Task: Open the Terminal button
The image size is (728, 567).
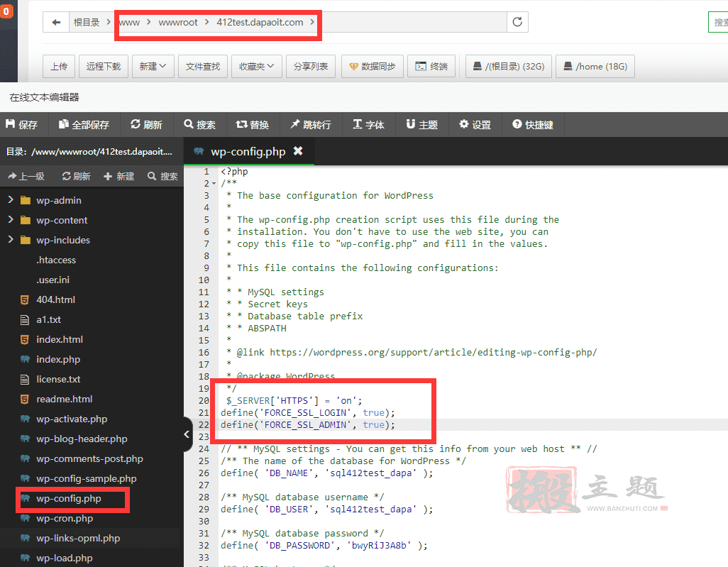Action: coord(431,66)
